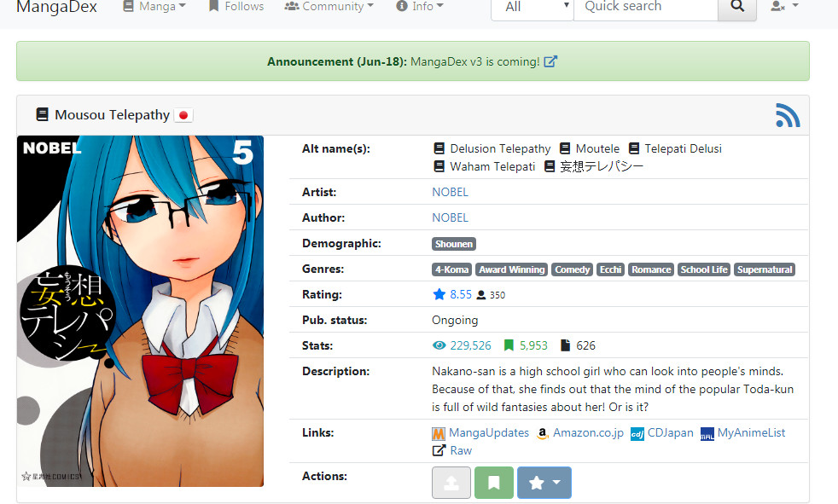The width and height of the screenshot is (838, 504).
Task: Click the Moutele alt name
Action: coord(597,148)
